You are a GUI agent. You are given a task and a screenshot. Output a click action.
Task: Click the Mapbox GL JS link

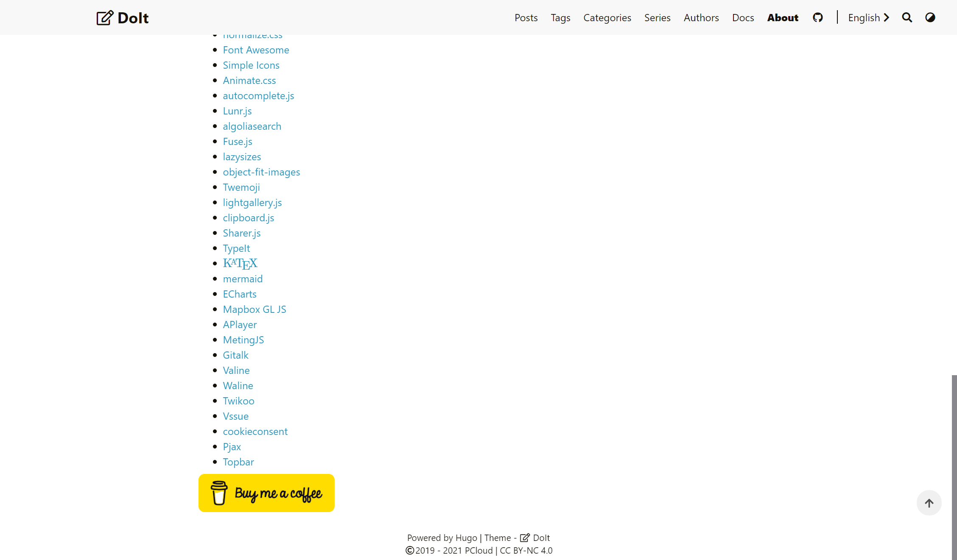[x=255, y=309]
